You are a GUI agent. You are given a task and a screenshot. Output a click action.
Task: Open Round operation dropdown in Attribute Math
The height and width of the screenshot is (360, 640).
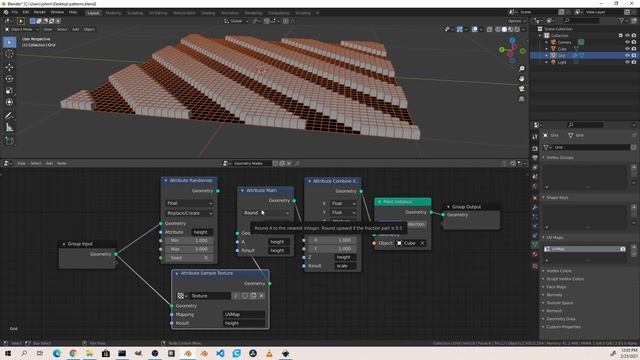click(x=266, y=213)
